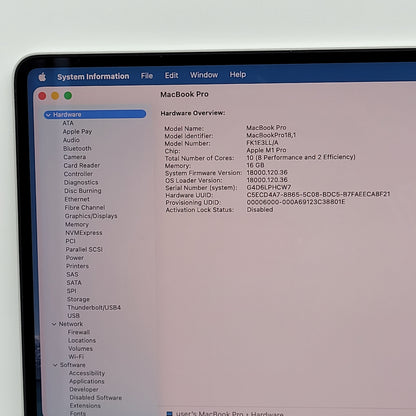
Task: Click the chip value Apple M1 Pro
Action: click(266, 150)
